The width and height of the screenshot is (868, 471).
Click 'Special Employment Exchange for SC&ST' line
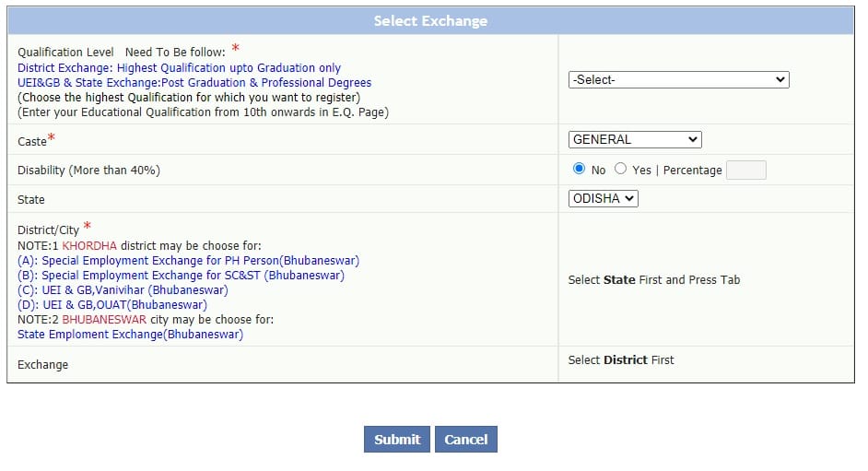point(181,276)
